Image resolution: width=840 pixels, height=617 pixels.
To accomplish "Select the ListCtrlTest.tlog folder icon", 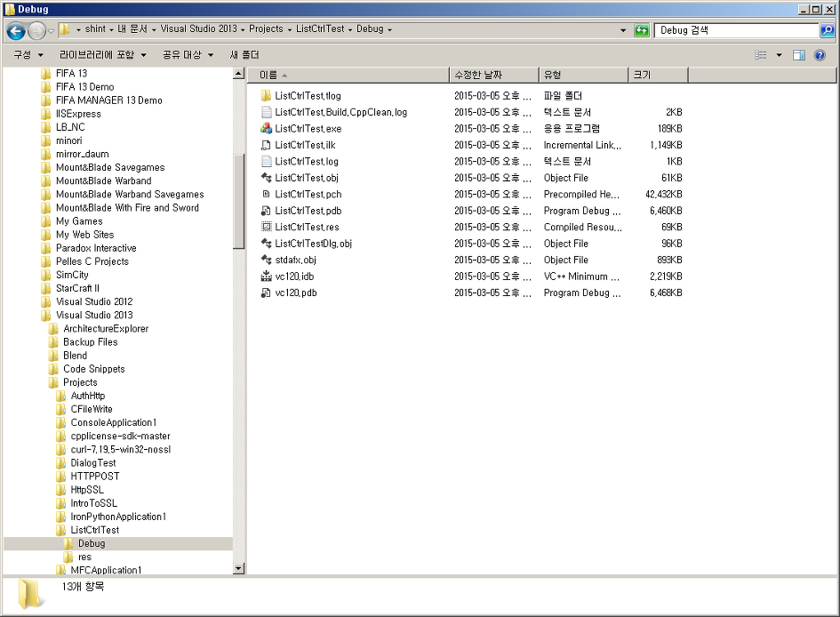I will [x=267, y=96].
